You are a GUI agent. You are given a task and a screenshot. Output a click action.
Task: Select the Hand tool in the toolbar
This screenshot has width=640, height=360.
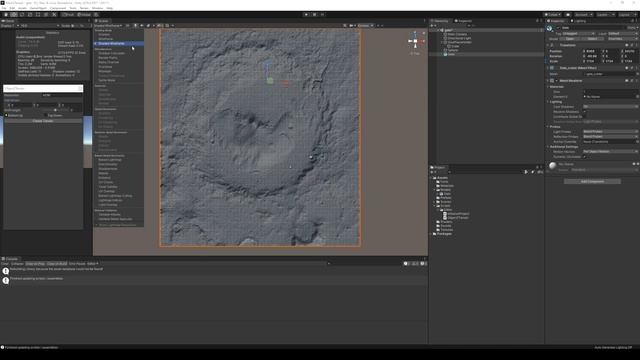[6, 15]
